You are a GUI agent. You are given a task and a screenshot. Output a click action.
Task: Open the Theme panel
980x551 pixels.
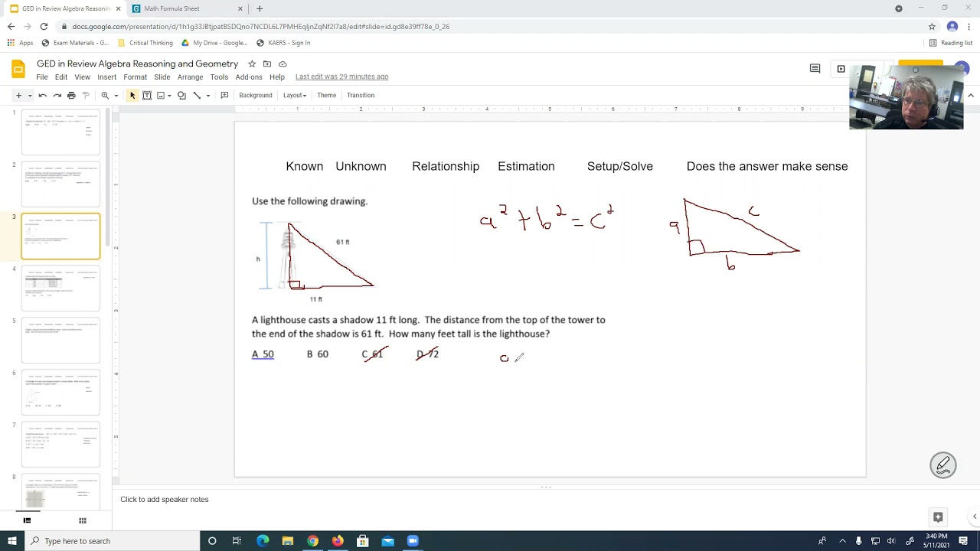[327, 96]
